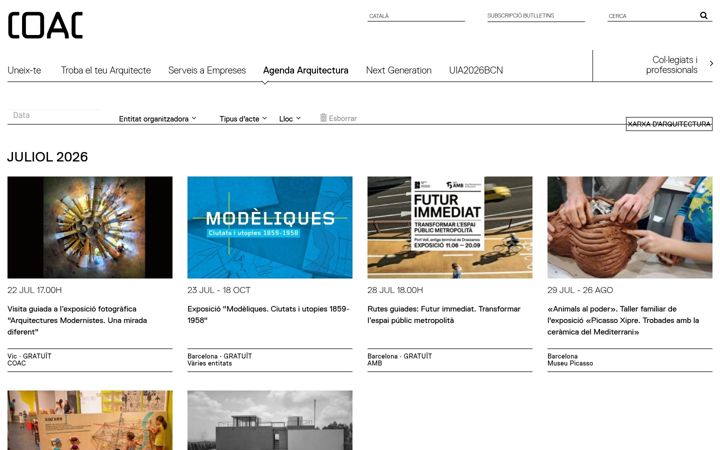The height and width of the screenshot is (450, 720).
Task: Open «Animals al poder» Taller familiar link
Action: point(623,320)
